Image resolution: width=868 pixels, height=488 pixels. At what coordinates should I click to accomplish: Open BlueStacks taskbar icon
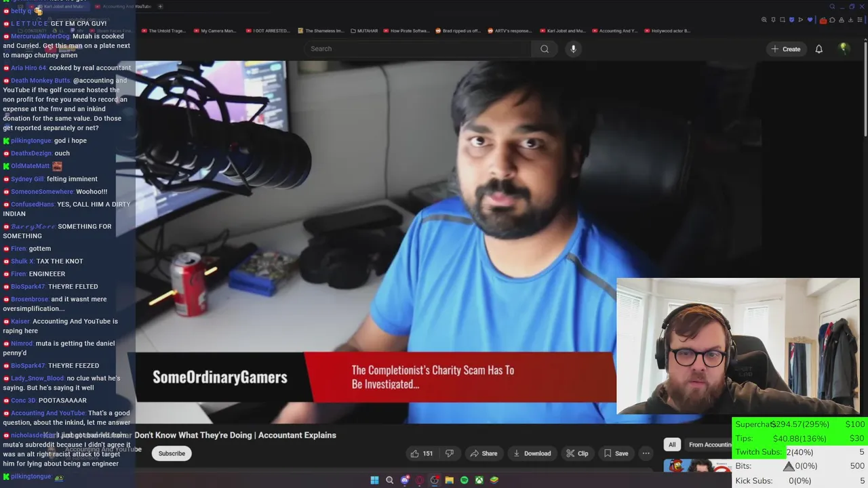click(x=494, y=480)
